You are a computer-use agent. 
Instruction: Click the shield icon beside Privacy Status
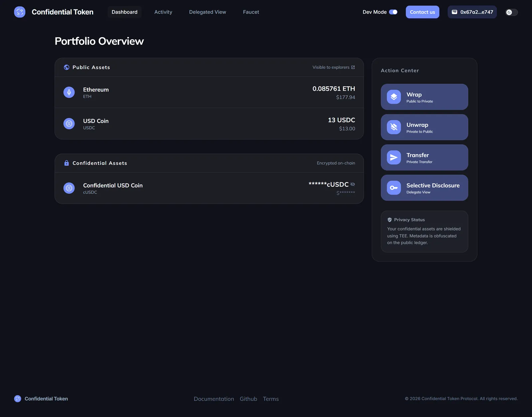(x=390, y=220)
